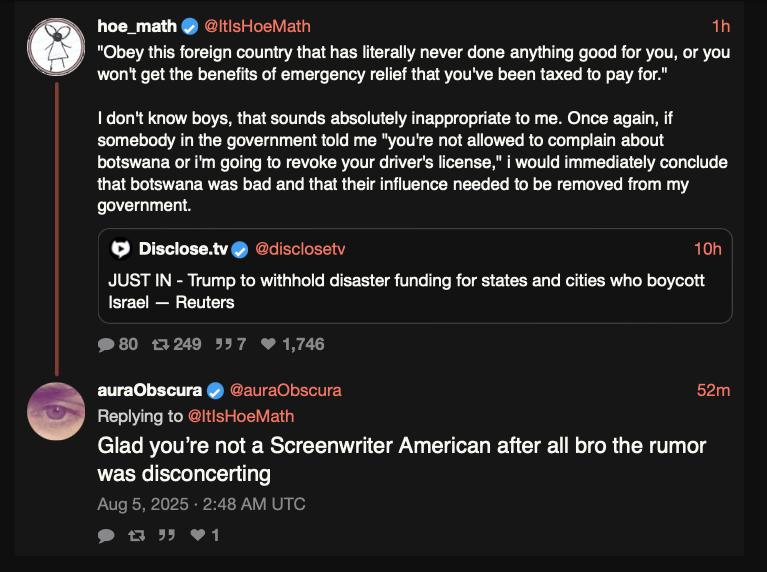The height and width of the screenshot is (572, 767).
Task: Open the @ItIsHoeMath handle link
Action: click(257, 26)
